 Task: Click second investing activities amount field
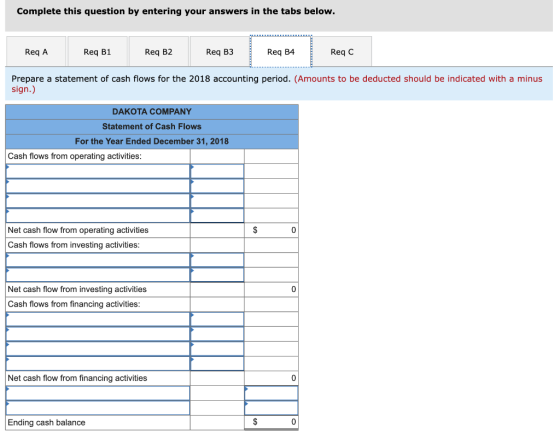point(217,275)
